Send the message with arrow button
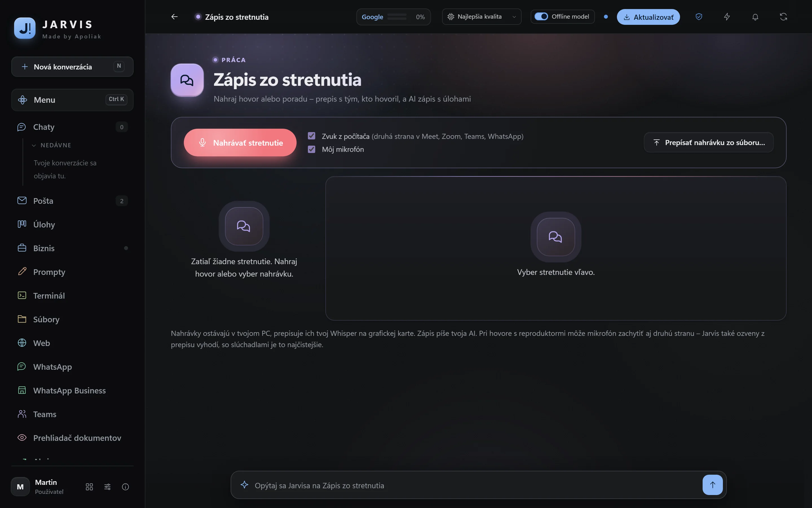812x508 pixels. coord(713,485)
